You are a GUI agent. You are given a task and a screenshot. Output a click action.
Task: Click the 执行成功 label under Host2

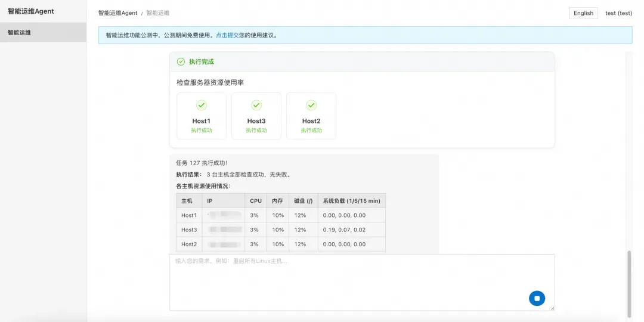pos(311,130)
